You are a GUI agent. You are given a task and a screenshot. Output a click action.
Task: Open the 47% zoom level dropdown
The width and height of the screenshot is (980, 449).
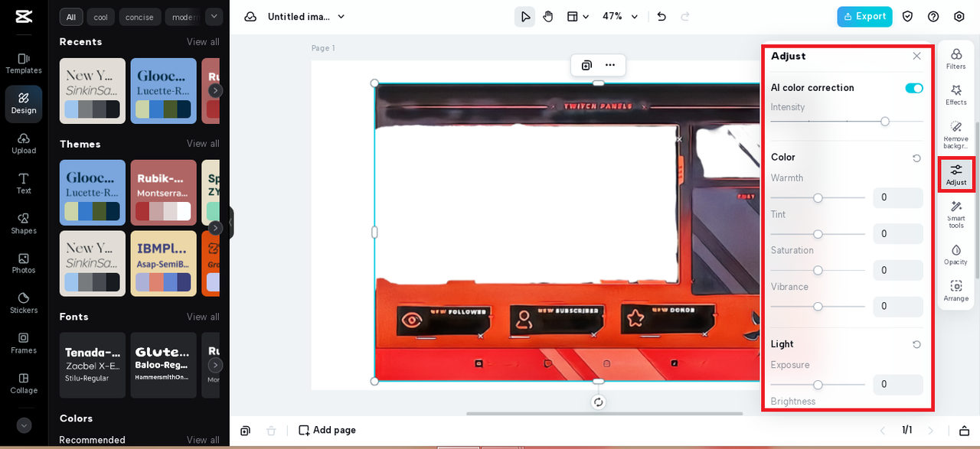tap(620, 17)
